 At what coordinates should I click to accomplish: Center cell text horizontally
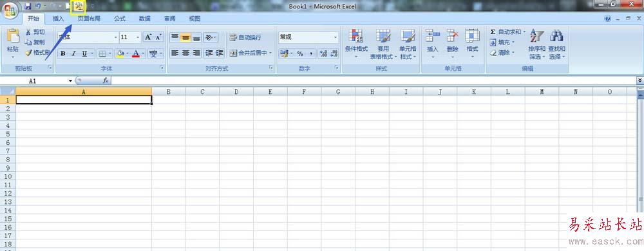(185, 53)
